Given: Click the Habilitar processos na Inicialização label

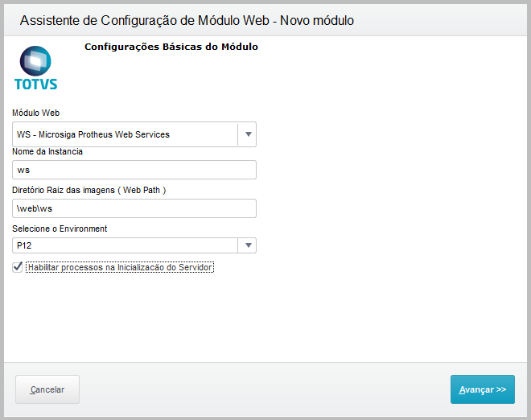Looking at the screenshot, I should [121, 267].
